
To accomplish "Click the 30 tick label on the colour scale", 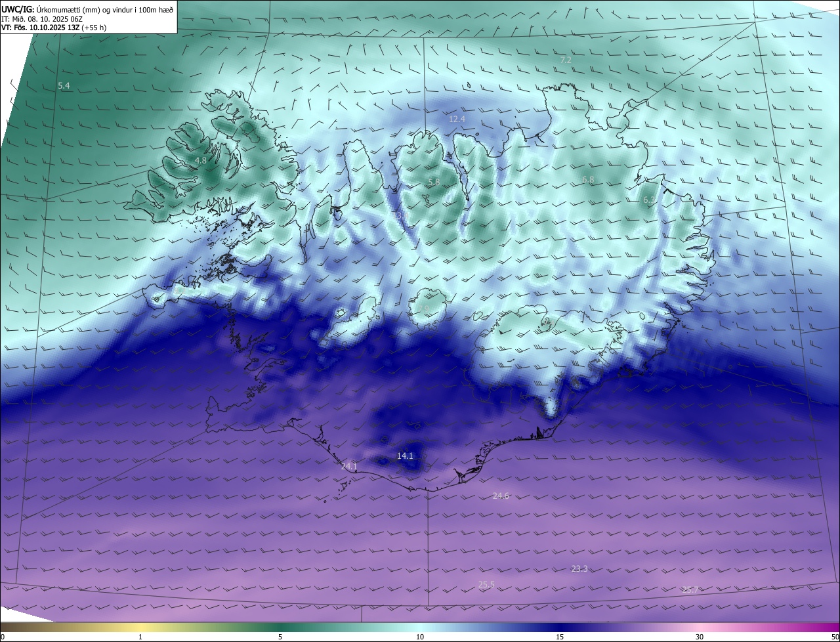I will 700,637.
